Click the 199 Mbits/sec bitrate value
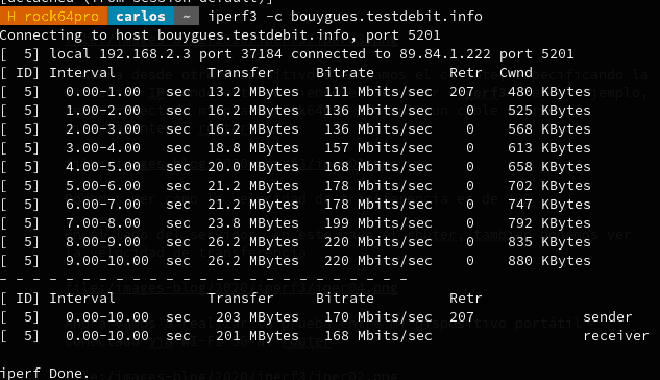This screenshot has width=660, height=380. [378, 223]
